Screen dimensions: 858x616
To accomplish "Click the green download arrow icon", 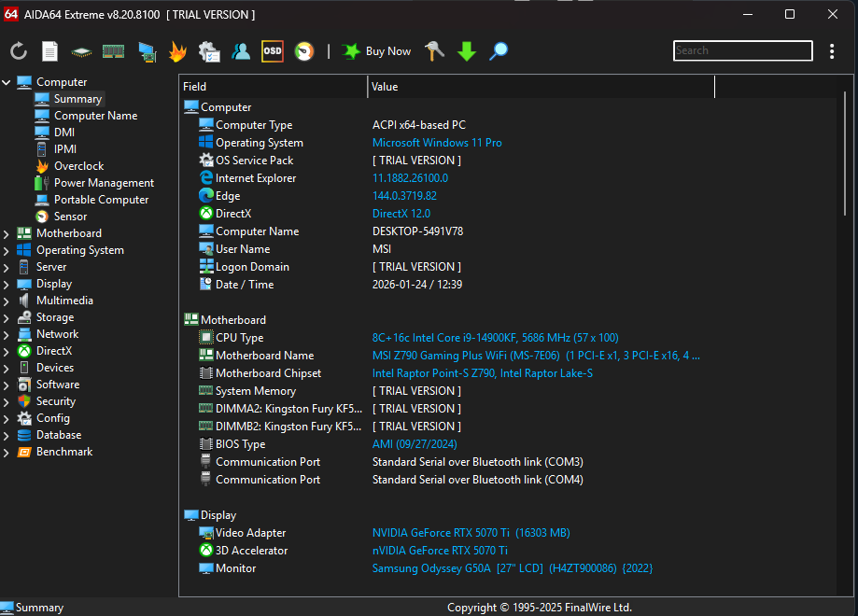I will pyautogui.click(x=467, y=51).
